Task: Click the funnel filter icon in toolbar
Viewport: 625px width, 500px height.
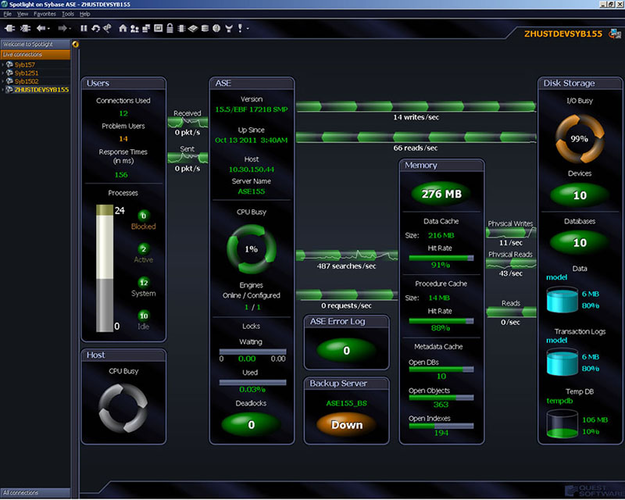Action: (x=229, y=28)
